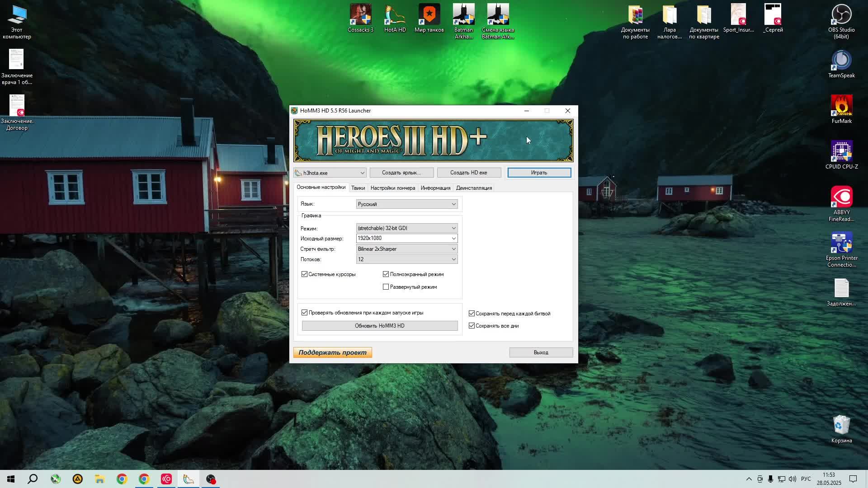Launch TeamSpeak desktop icon
Viewport: 868px width, 488px height.
click(x=841, y=64)
